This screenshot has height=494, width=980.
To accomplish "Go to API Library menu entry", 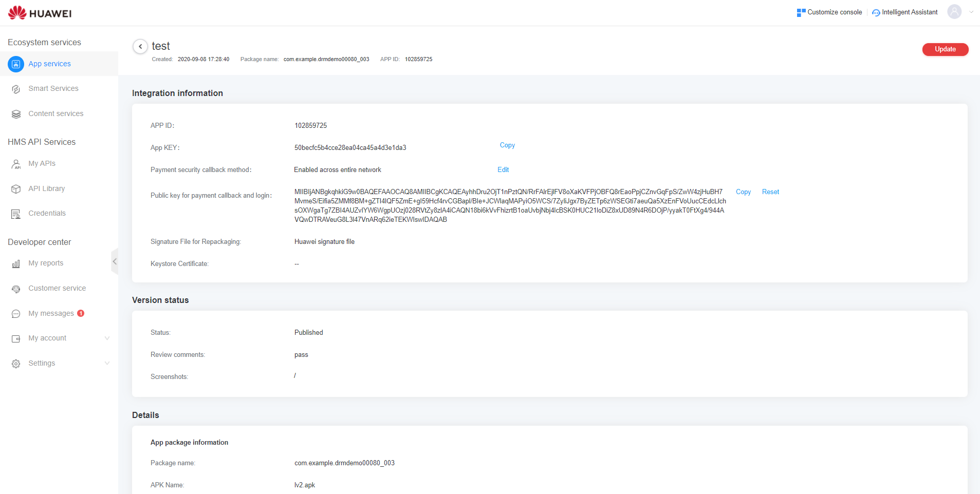I will 47,188.
